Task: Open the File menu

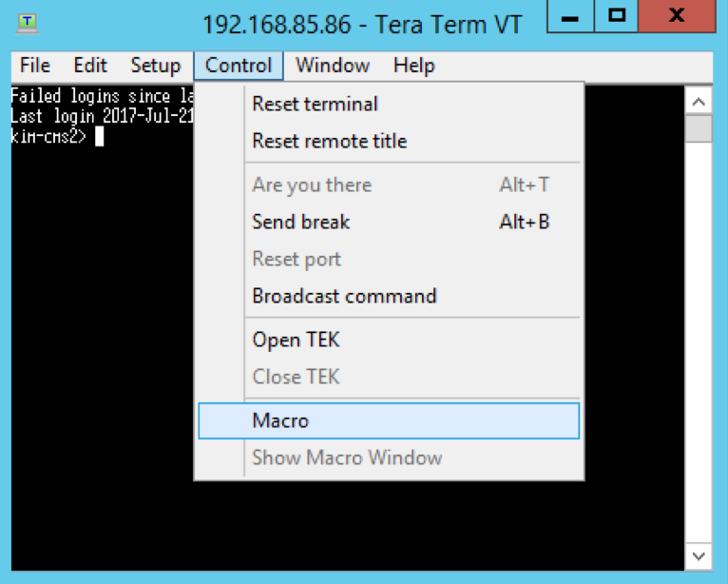Action: coord(35,66)
